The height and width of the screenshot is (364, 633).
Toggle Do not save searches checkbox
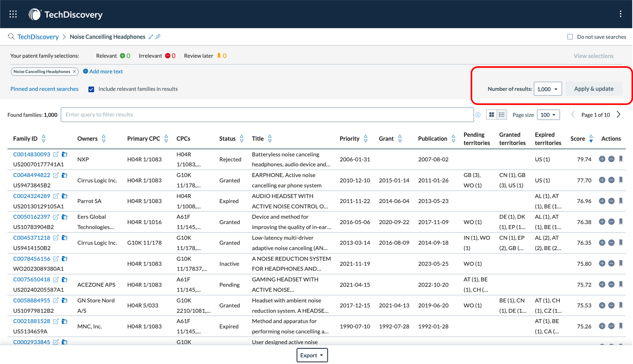point(570,37)
